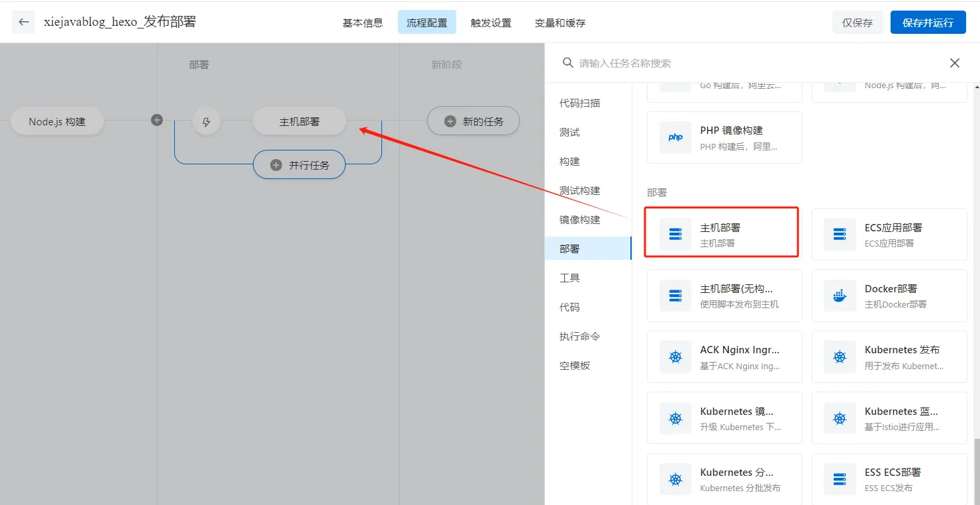980x505 pixels.
Task: Add a 并行任务 parallel task
Action: click(x=299, y=165)
